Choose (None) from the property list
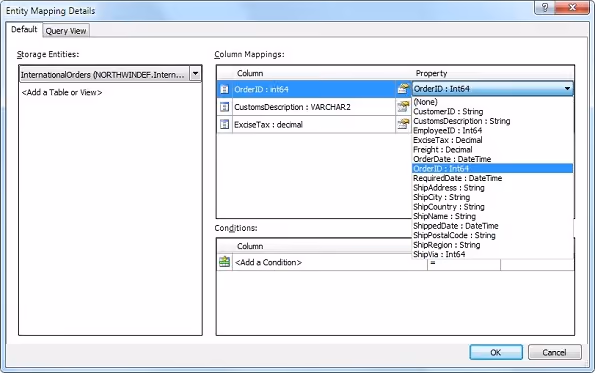This screenshot has width=595, height=373. tap(492, 102)
